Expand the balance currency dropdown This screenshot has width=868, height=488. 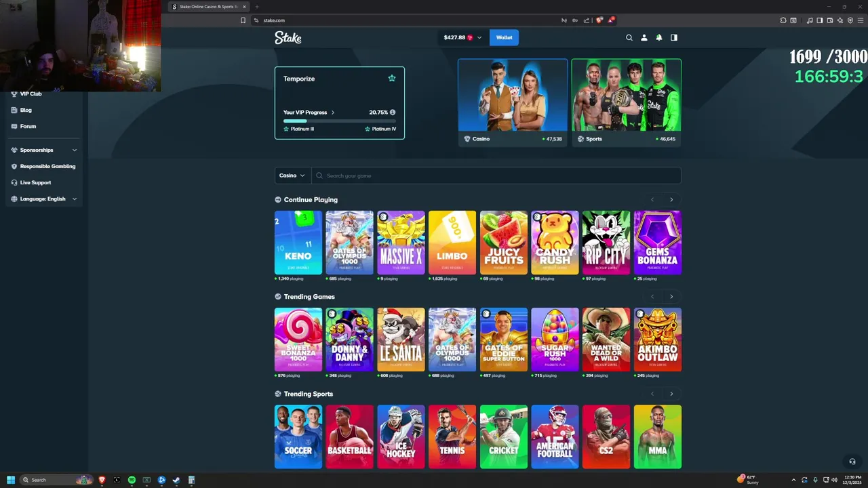click(479, 38)
